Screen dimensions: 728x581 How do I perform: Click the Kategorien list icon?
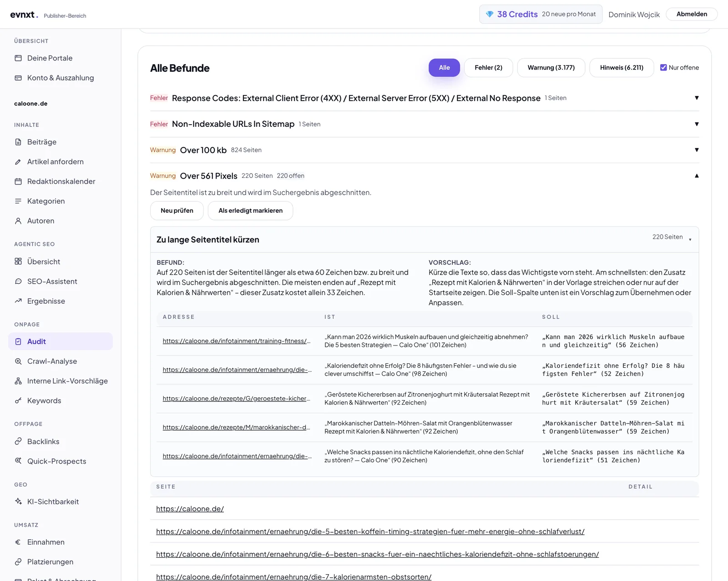pyautogui.click(x=18, y=201)
